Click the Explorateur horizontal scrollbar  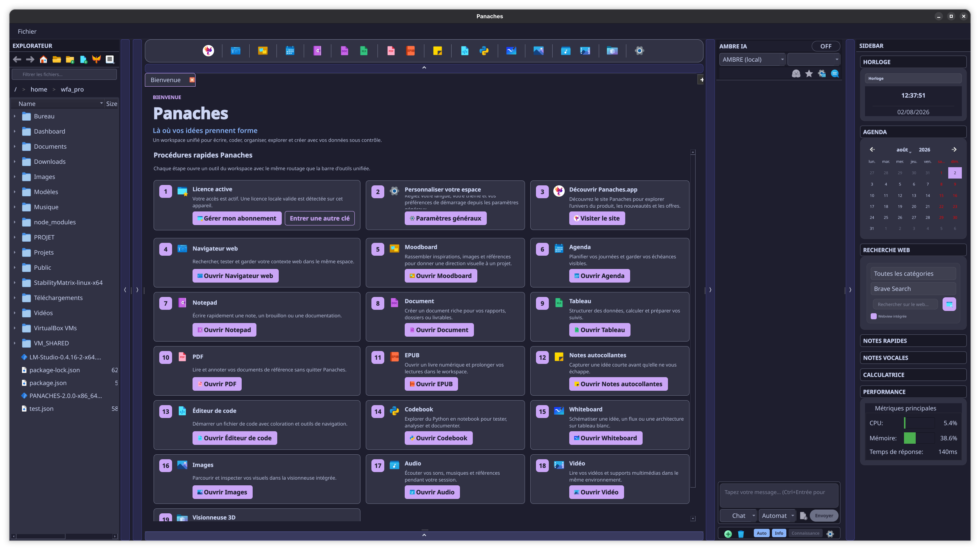(64, 536)
